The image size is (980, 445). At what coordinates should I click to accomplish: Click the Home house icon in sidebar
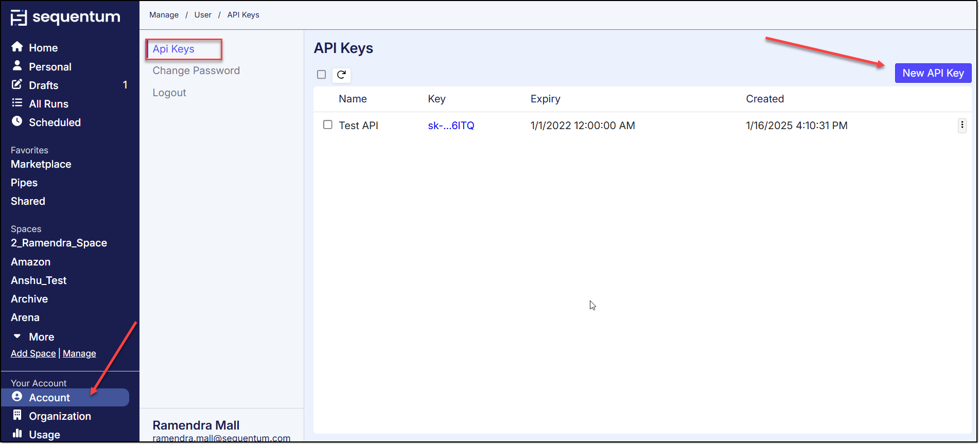[x=17, y=47]
